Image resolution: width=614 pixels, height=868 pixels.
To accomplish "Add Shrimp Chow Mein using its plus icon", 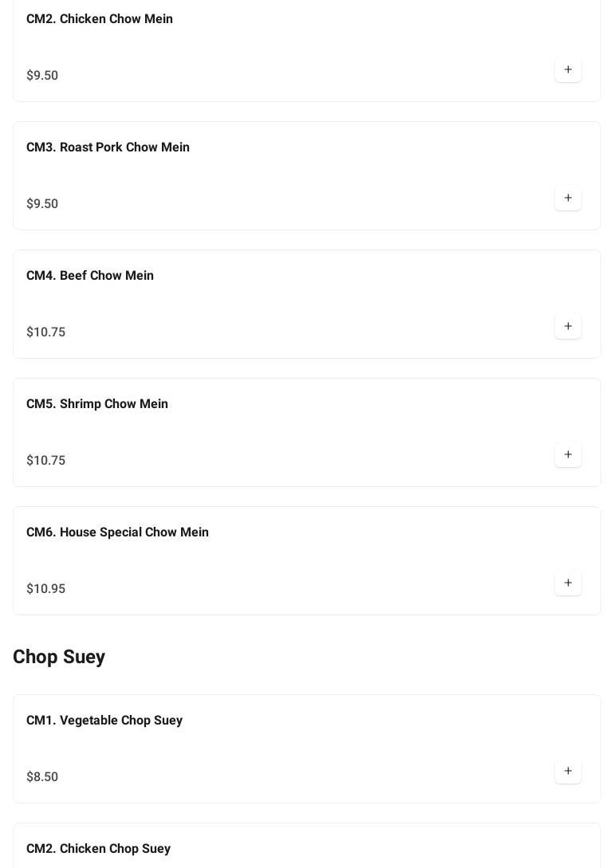I will (x=568, y=455).
